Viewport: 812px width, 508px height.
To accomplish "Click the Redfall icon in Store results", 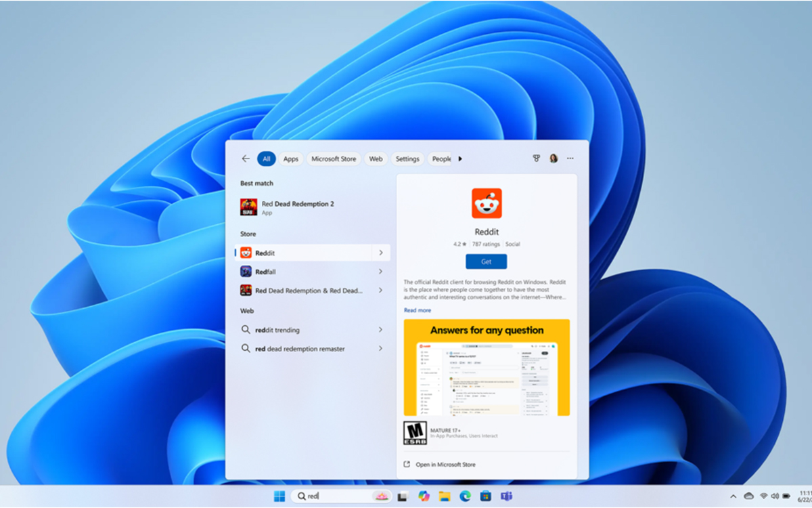I will click(246, 271).
